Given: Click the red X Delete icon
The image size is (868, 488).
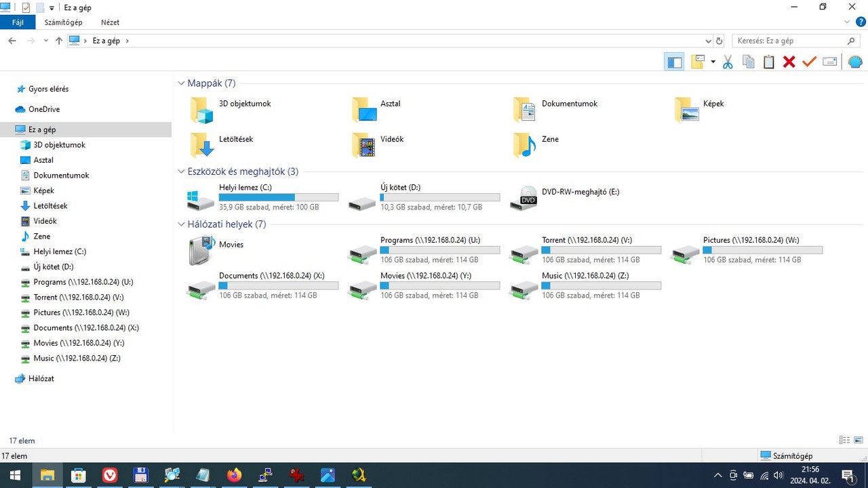Looking at the screenshot, I should [x=789, y=62].
